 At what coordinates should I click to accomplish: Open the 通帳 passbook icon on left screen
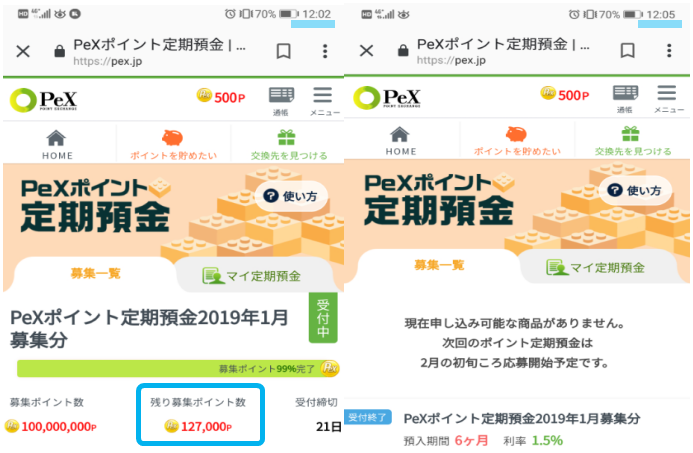(281, 101)
